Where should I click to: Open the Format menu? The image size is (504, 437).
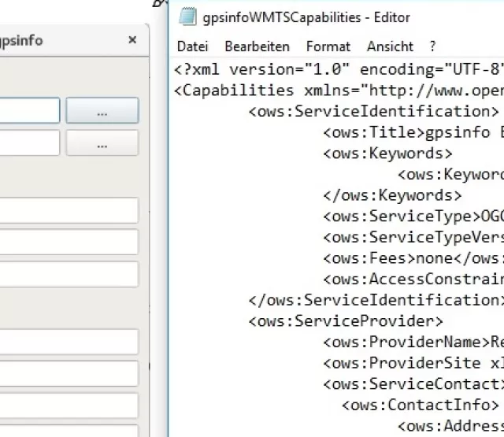pos(328,46)
